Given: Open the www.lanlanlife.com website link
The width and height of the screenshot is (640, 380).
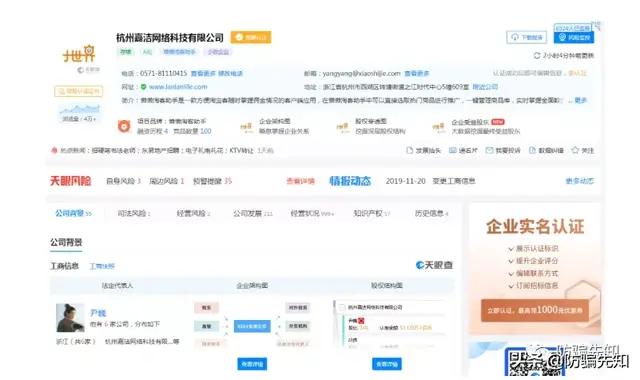Looking at the screenshot, I should point(178,87).
